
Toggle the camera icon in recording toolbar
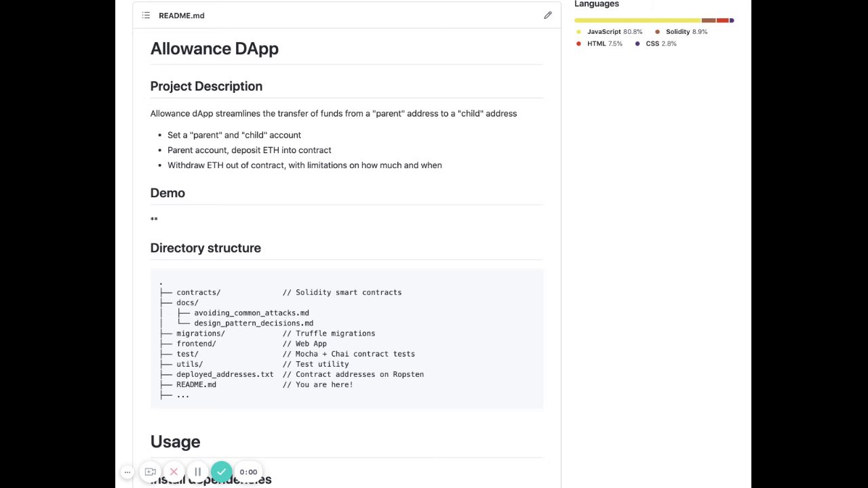pos(151,472)
